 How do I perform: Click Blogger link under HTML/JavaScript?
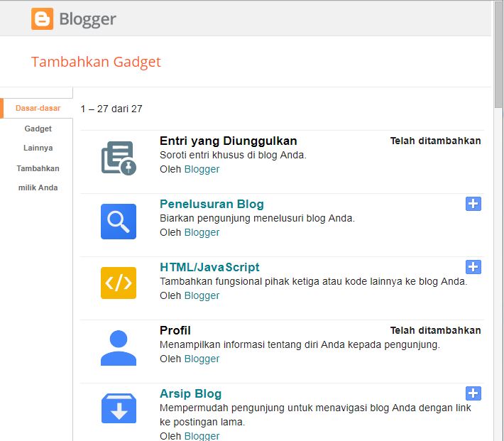(x=202, y=295)
